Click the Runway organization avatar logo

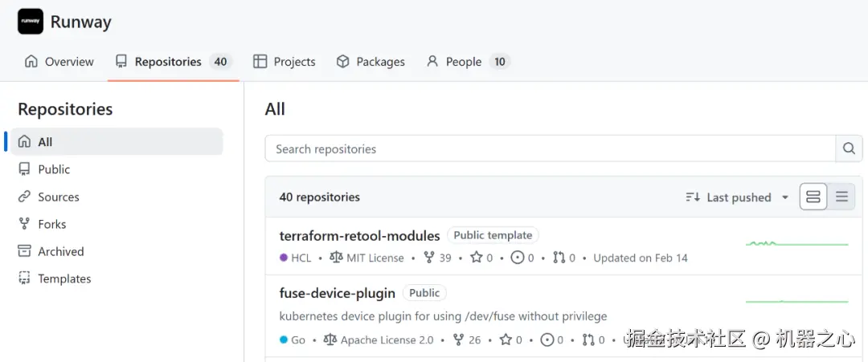coord(31,22)
